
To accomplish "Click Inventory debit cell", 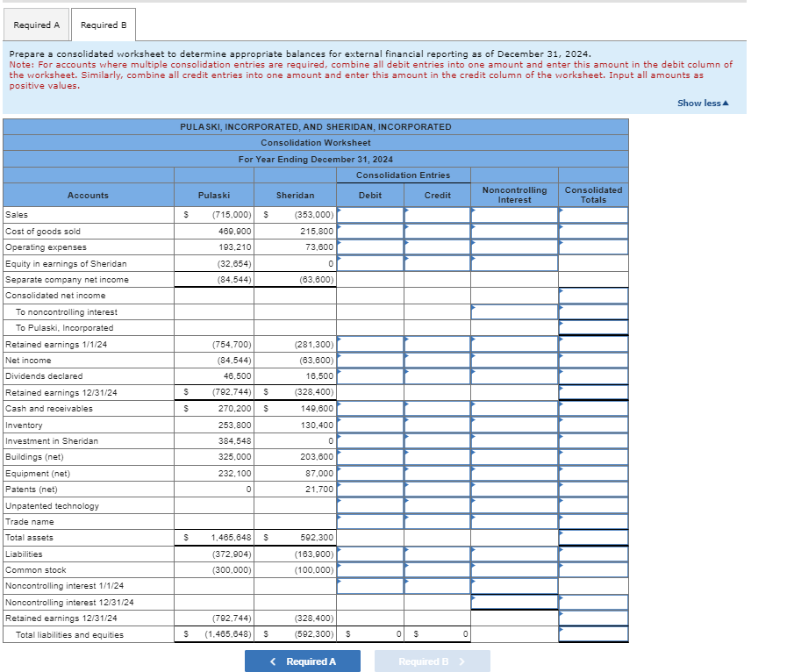I will 370,425.
